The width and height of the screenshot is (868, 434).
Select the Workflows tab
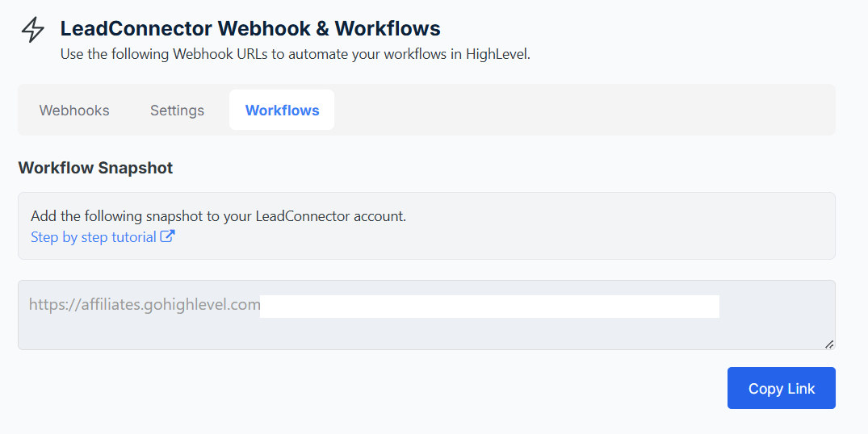(x=282, y=111)
